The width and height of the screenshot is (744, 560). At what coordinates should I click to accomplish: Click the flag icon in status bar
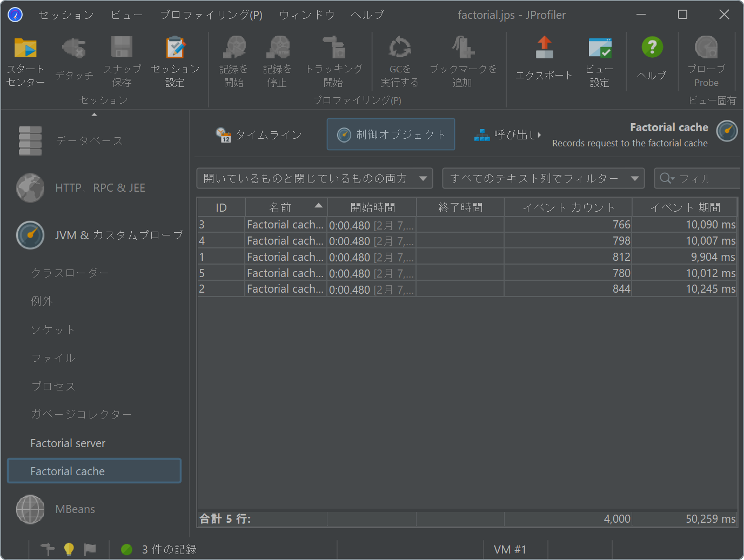tap(90, 549)
